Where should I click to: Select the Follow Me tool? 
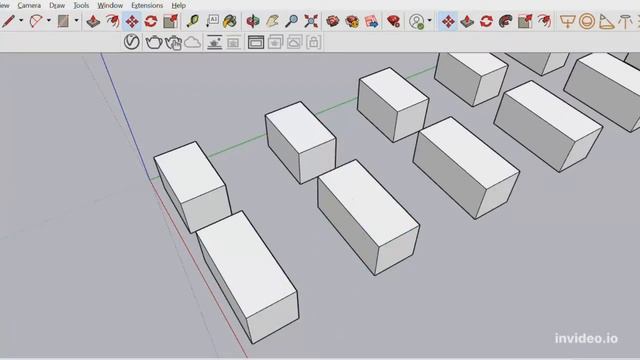[505, 21]
